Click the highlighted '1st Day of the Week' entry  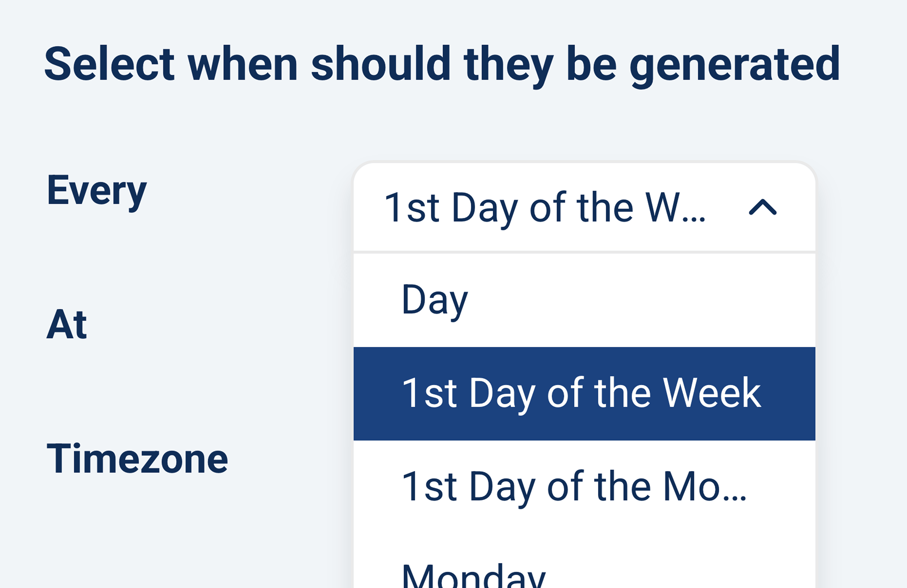(x=582, y=393)
